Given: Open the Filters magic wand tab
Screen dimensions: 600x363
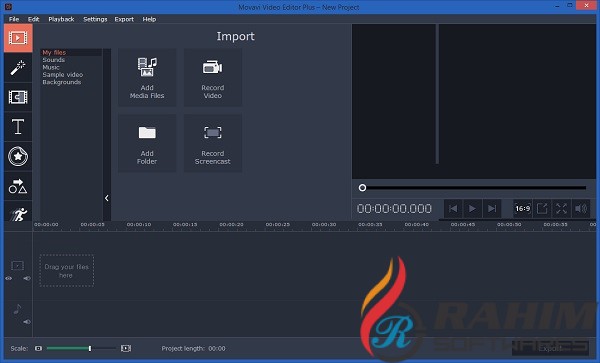Looking at the screenshot, I should (18, 68).
